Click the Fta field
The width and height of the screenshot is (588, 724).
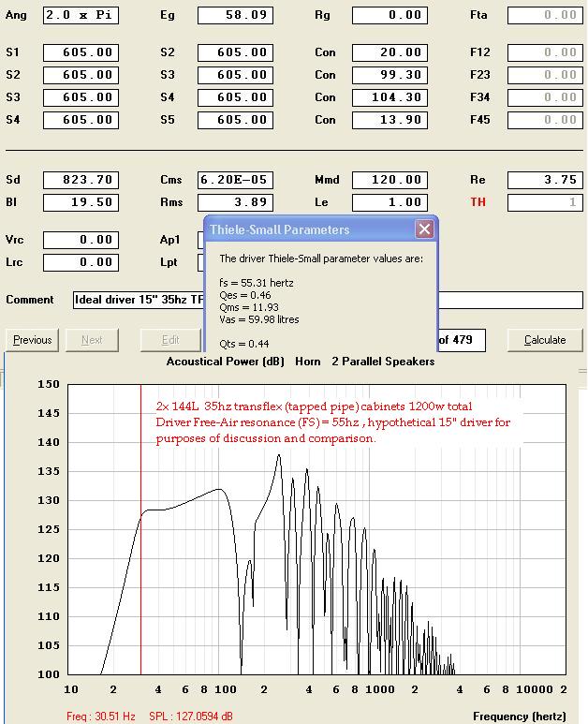click(545, 15)
